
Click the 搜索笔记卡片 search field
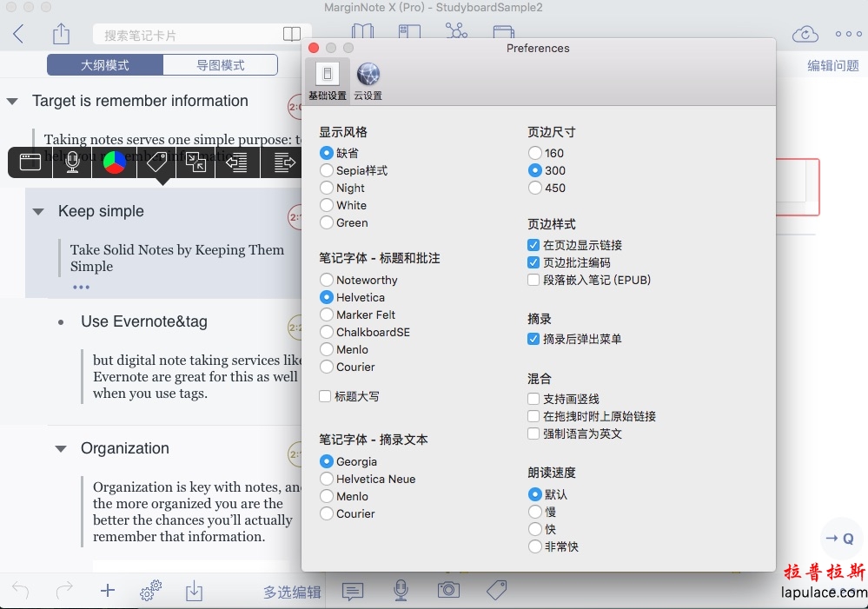tap(187, 35)
